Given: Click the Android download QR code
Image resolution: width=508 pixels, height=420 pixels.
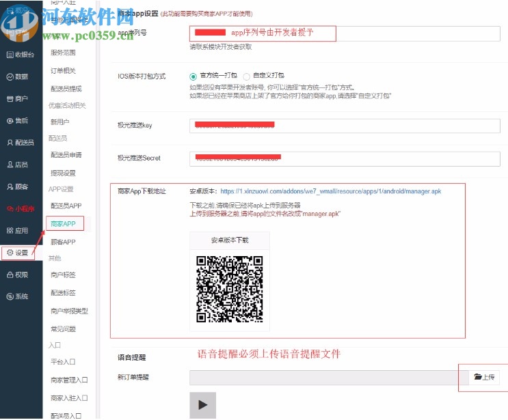Looking at the screenshot, I should click(x=229, y=289).
